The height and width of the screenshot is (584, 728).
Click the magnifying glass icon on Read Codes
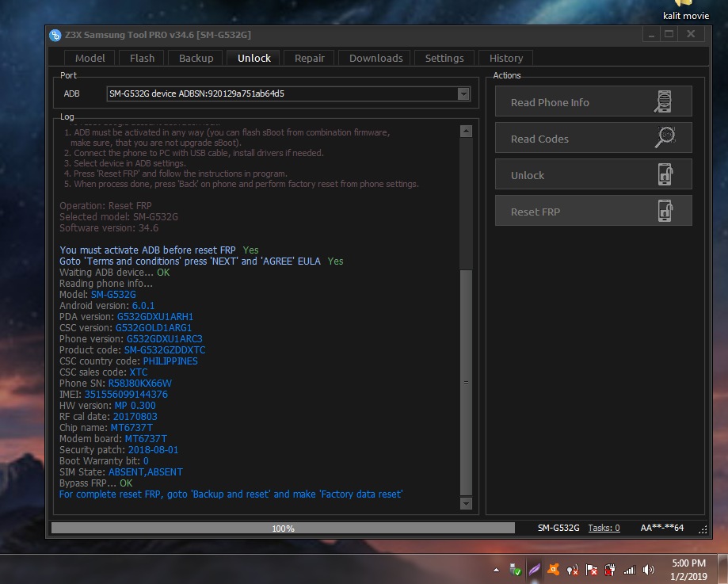(665, 138)
